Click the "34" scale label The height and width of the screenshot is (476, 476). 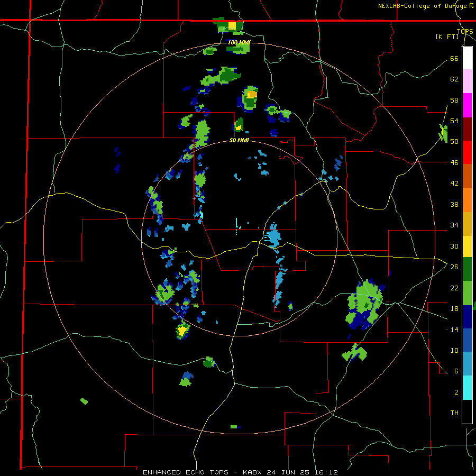[454, 225]
